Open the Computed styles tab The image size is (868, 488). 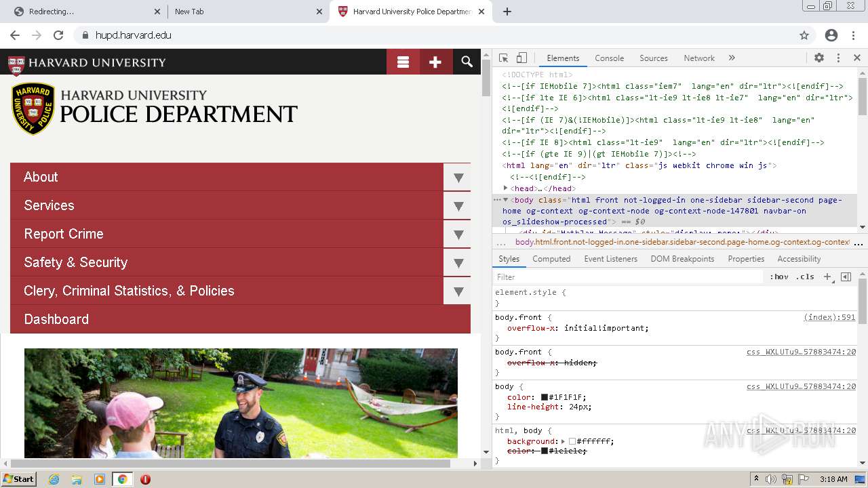pos(551,259)
